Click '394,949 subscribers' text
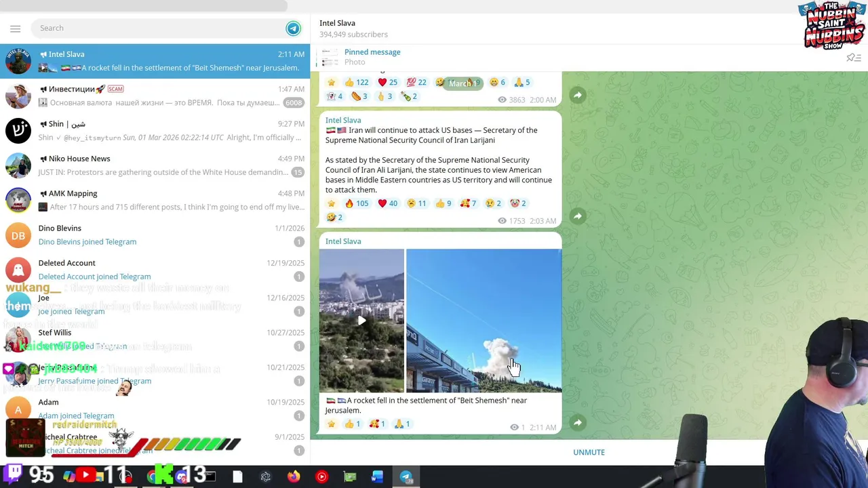Image resolution: width=868 pixels, height=488 pixels. 353,35
